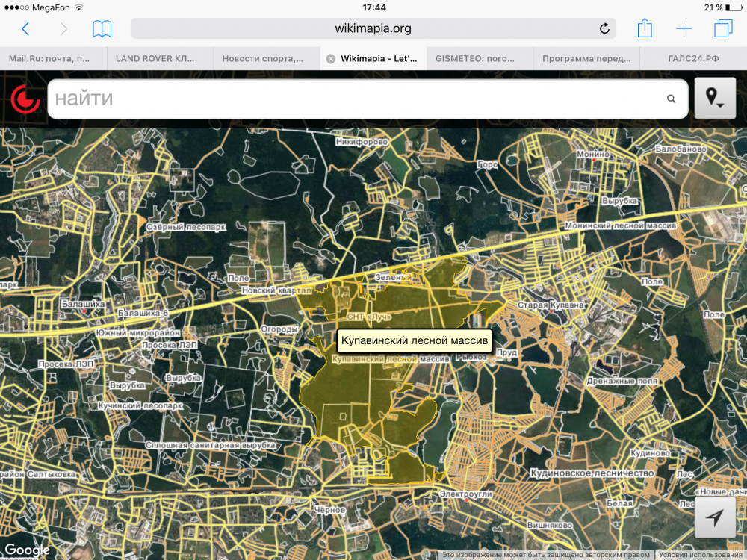The image size is (747, 560).
Task: Tap the wikimapia.org address bar
Action: pyautogui.click(x=373, y=29)
